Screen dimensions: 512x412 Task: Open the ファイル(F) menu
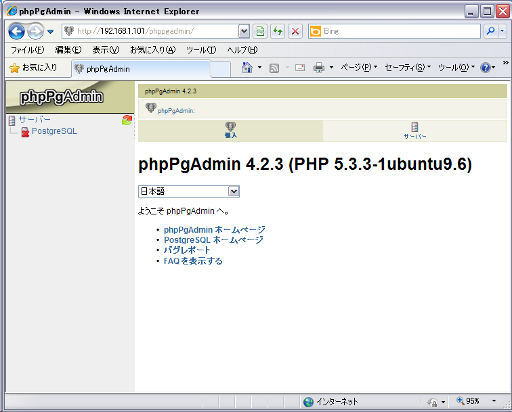pos(27,50)
